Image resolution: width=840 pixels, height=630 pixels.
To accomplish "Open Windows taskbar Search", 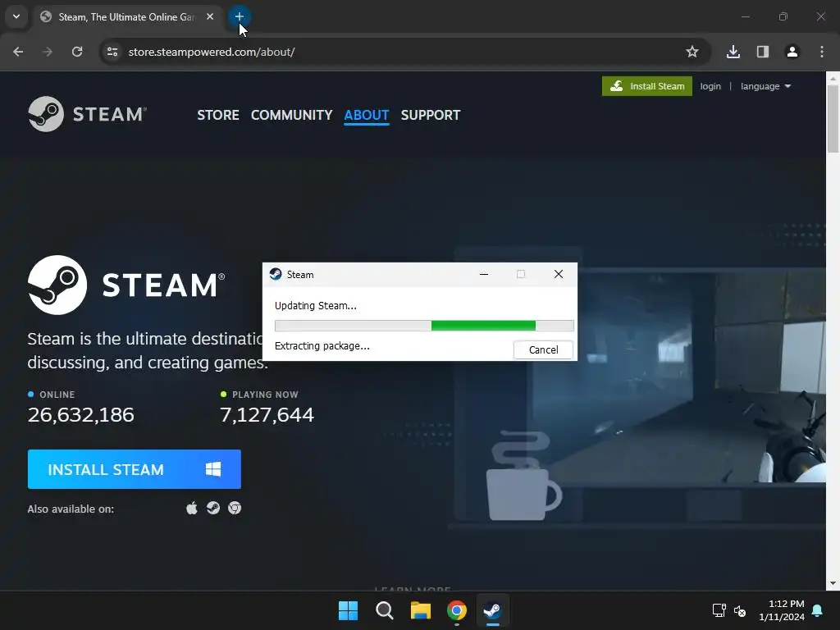I will tap(385, 610).
